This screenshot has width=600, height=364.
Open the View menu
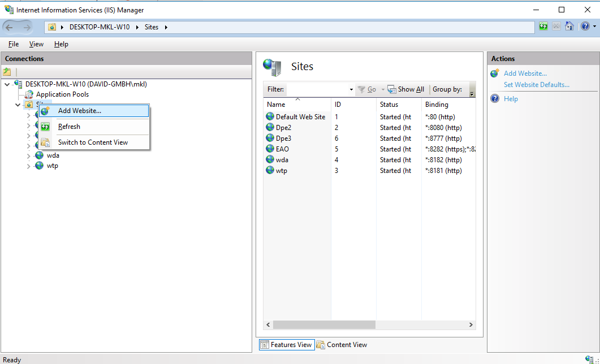tap(36, 44)
